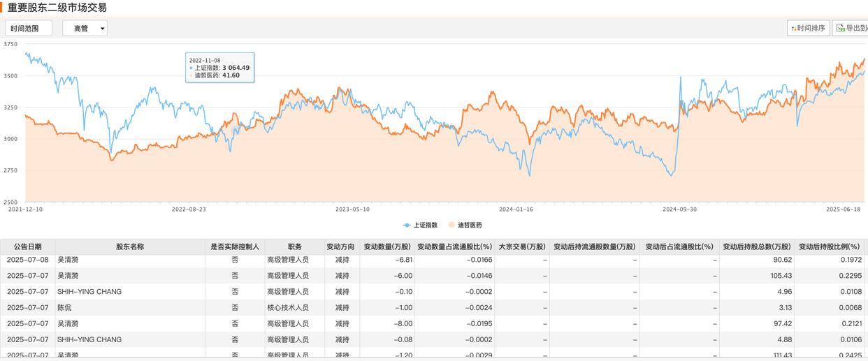The image size is (868, 361).
Task: Sort by 变动数量(万股) column header
Action: coord(388,246)
